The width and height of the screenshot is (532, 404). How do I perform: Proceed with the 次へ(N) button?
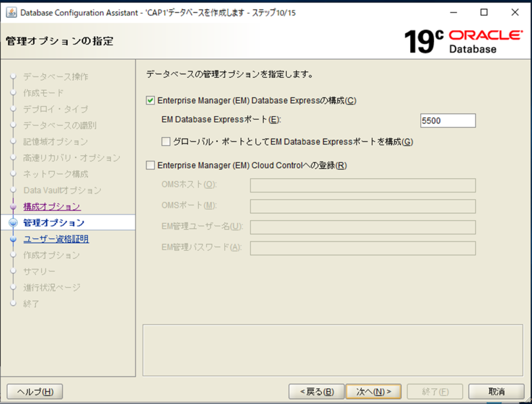[x=374, y=392]
